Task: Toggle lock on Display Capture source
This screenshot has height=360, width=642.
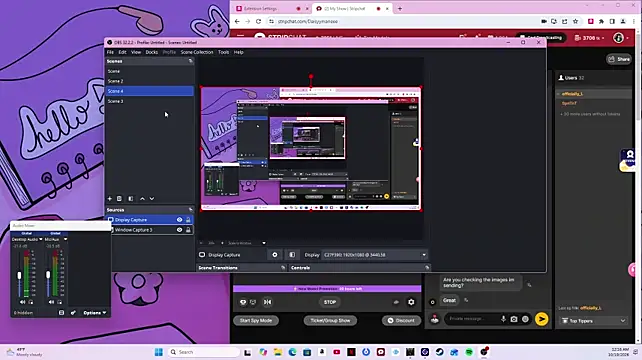Action: pyautogui.click(x=188, y=220)
